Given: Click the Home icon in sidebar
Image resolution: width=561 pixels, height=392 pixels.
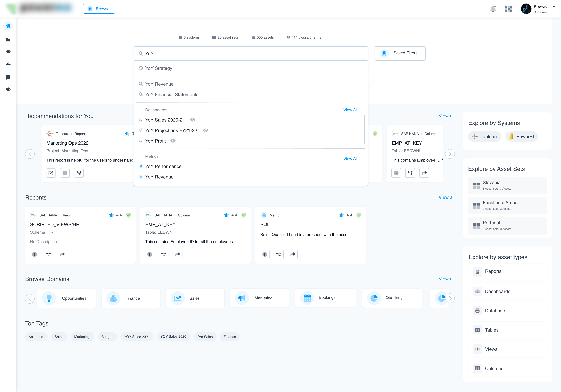Looking at the screenshot, I should click(x=8, y=26).
